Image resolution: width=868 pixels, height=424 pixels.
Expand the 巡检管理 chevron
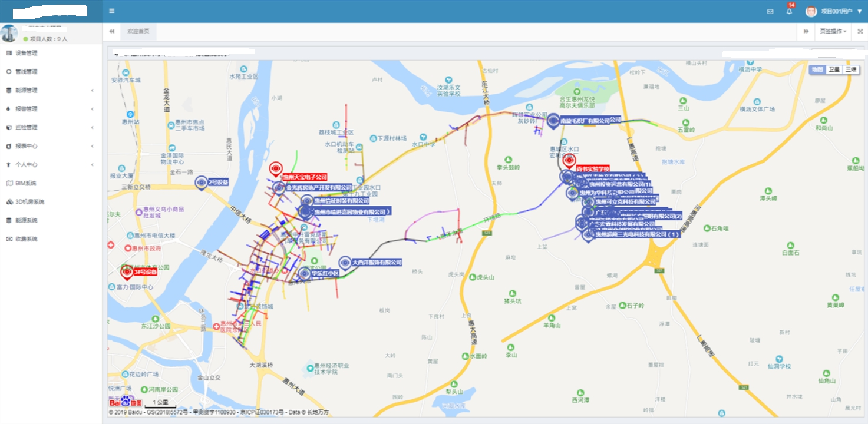93,127
